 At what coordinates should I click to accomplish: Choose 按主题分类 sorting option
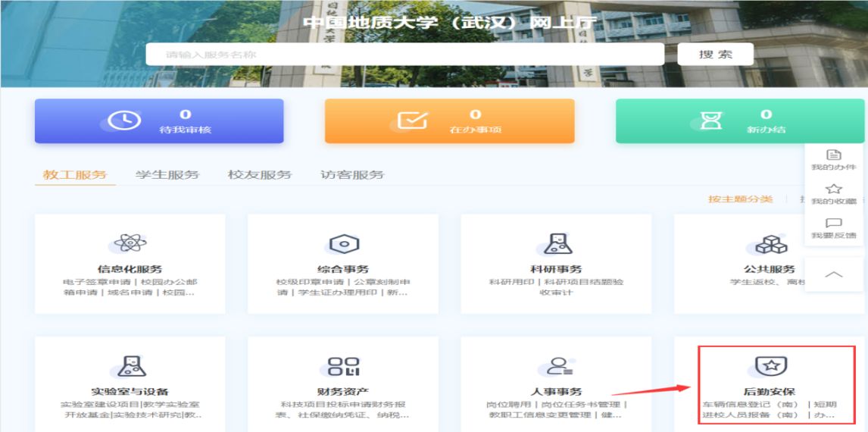740,199
